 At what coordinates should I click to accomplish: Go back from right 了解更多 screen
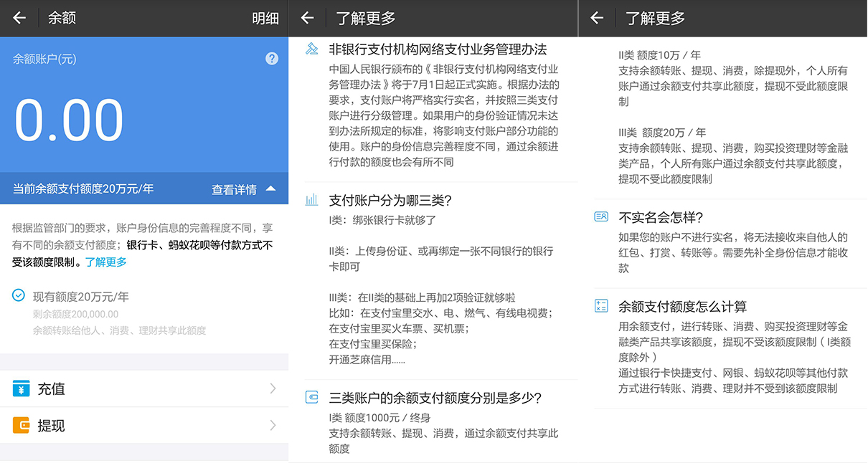tap(597, 18)
